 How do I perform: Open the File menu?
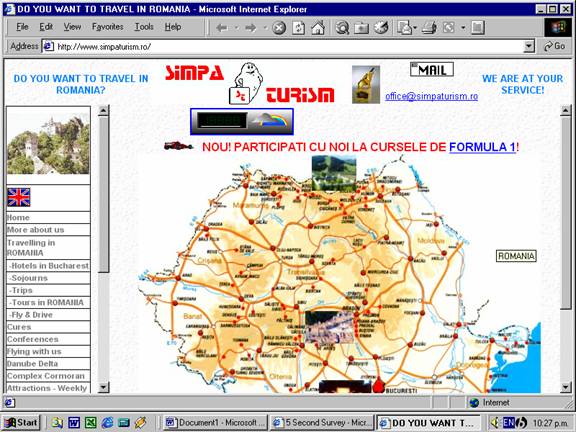click(x=22, y=27)
